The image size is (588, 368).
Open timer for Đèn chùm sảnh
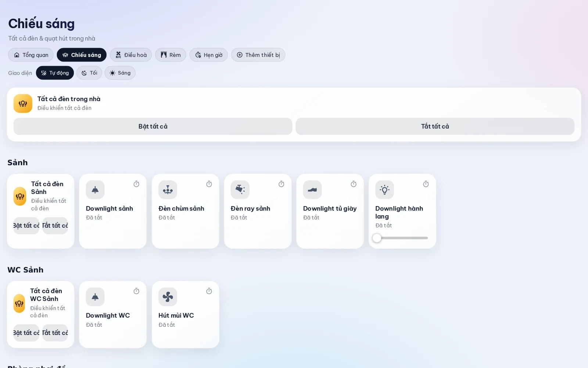click(209, 184)
